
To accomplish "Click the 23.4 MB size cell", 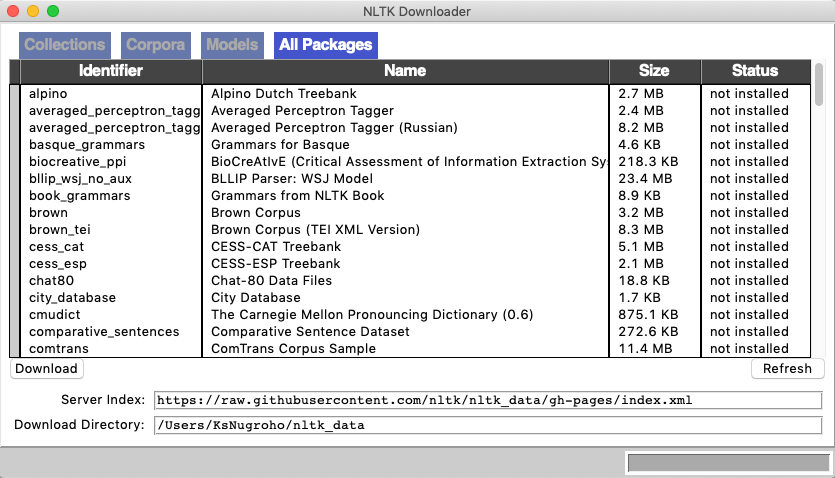I will [x=645, y=179].
